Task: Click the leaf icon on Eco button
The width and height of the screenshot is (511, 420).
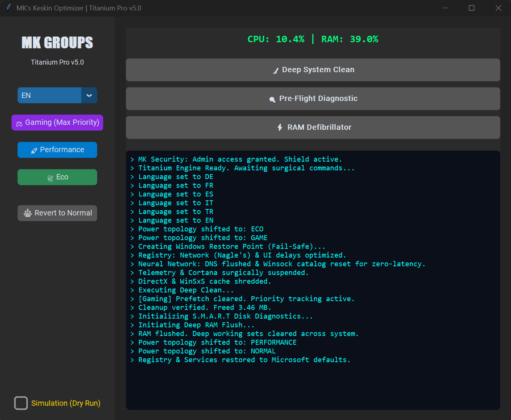Action: click(x=50, y=178)
